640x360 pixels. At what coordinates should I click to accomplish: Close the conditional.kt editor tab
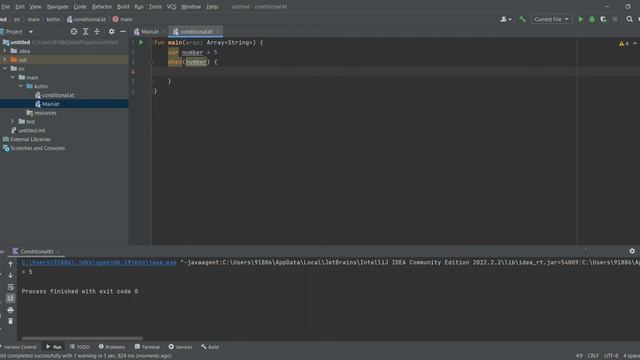(218, 31)
